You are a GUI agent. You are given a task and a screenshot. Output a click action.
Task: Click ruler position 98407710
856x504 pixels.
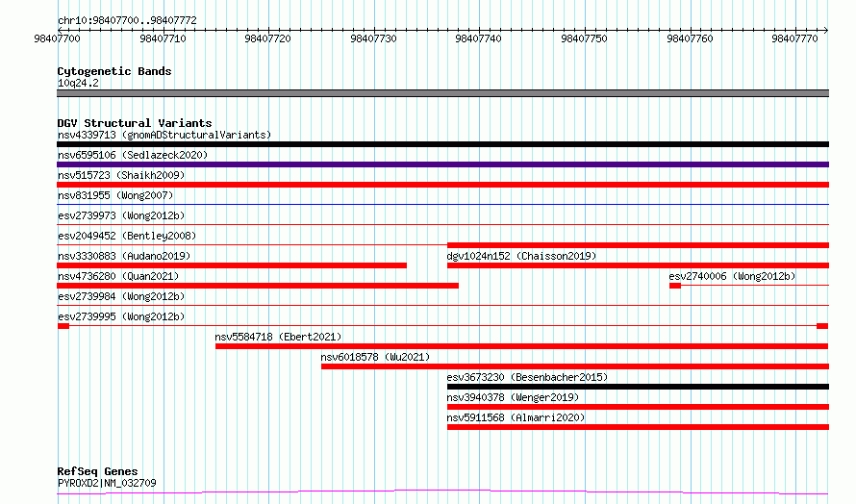163,38
